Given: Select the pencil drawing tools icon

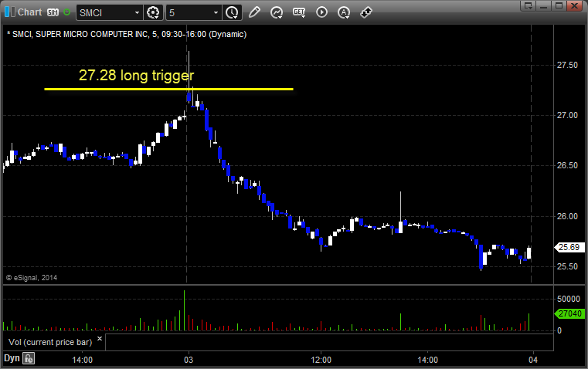Looking at the screenshot, I should (254, 12).
